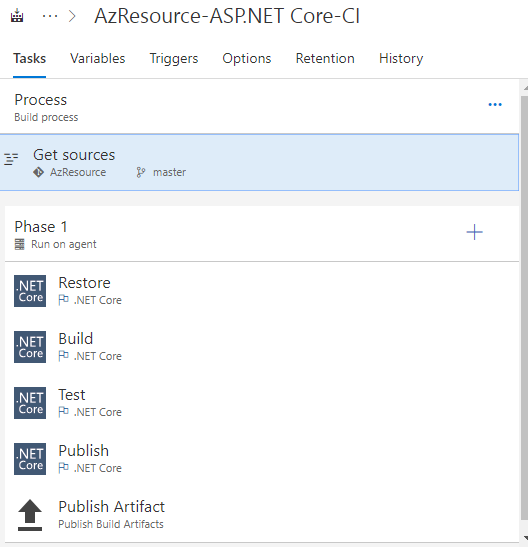Image resolution: width=528 pixels, height=547 pixels.
Task: Select the Phase 1 header
Action: tap(262, 234)
